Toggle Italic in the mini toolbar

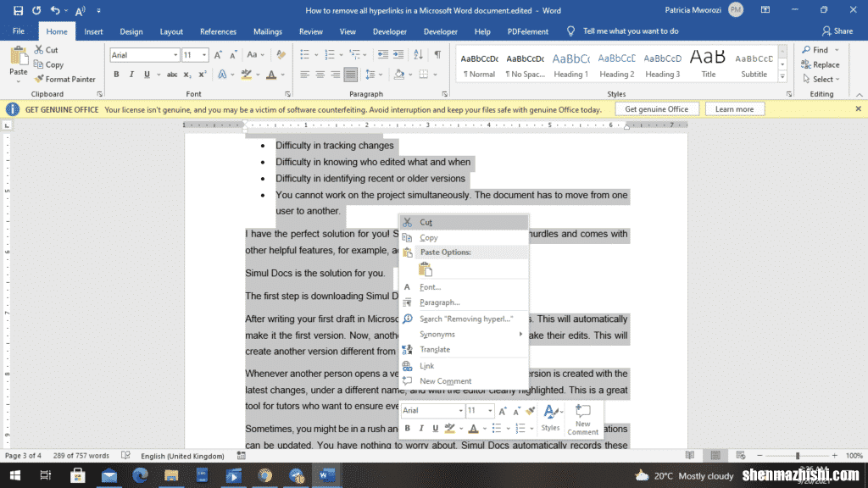[x=421, y=428]
